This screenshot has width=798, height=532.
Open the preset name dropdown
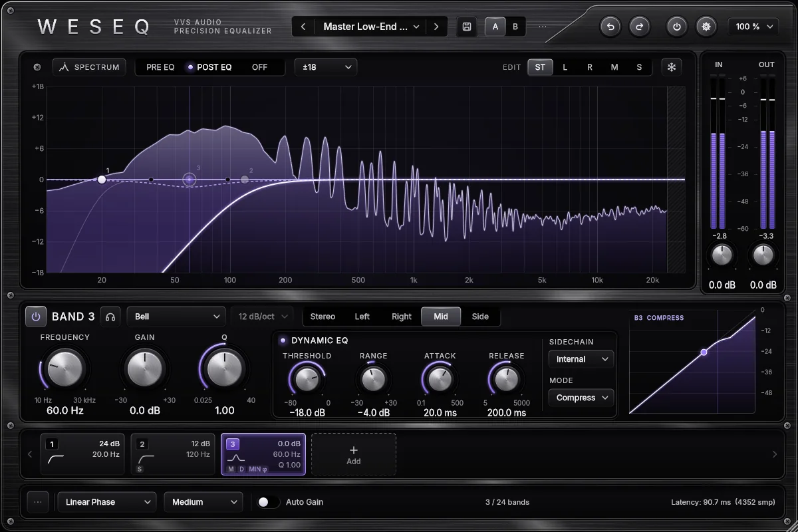click(x=371, y=27)
